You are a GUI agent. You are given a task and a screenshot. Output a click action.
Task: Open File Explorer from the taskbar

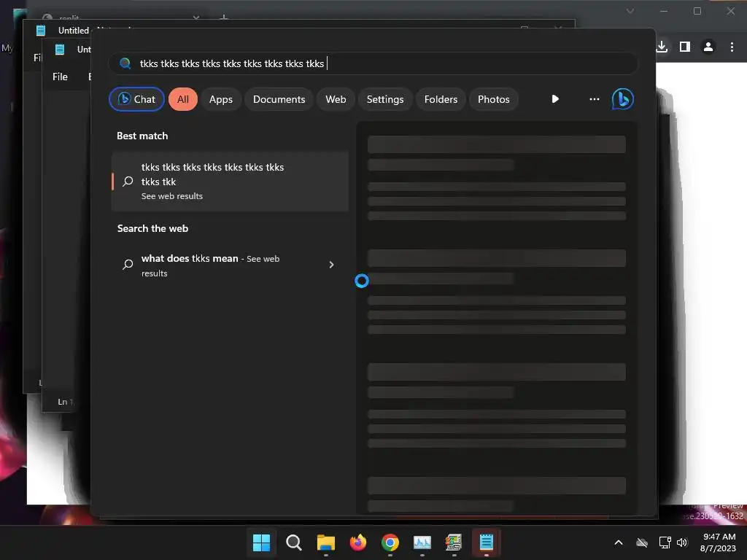click(326, 542)
